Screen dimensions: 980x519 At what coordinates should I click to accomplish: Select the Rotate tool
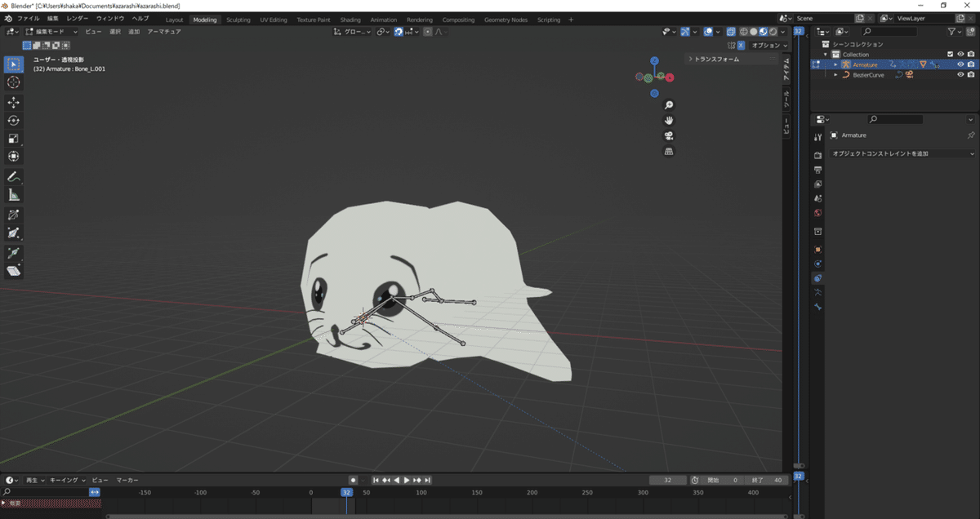[14, 120]
